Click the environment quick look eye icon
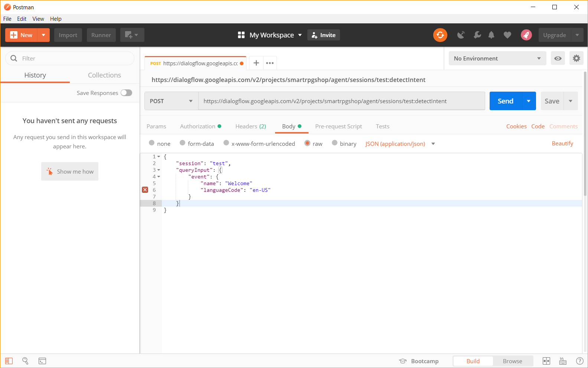Screen dimensions: 588x368 click(x=558, y=58)
